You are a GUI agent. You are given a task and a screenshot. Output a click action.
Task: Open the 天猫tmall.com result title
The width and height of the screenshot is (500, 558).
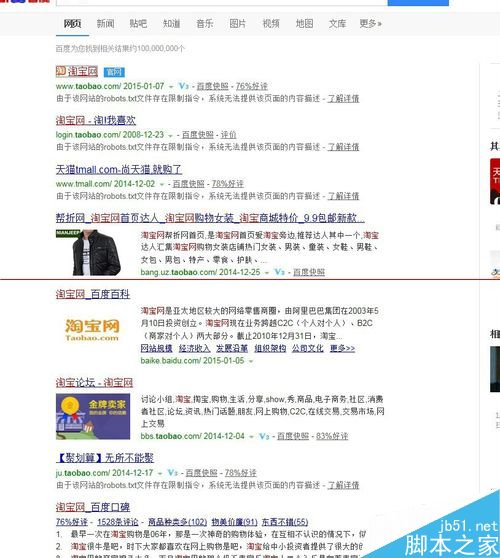pyautogui.click(x=119, y=169)
